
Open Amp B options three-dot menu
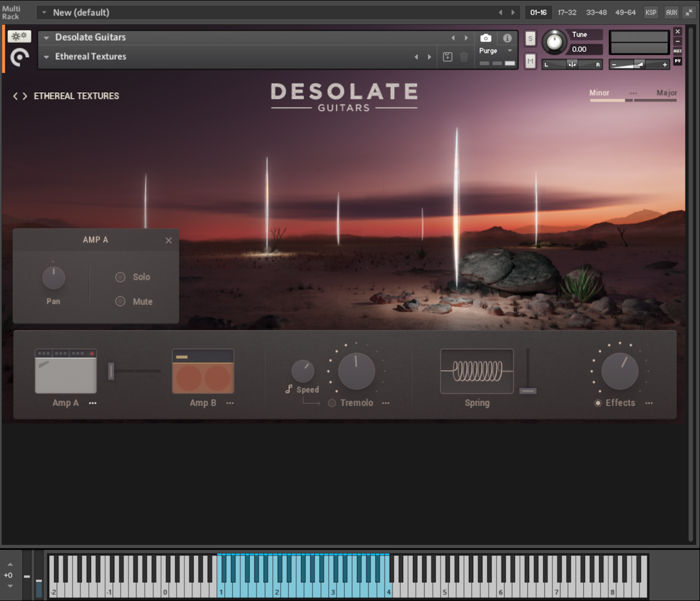pyautogui.click(x=230, y=403)
